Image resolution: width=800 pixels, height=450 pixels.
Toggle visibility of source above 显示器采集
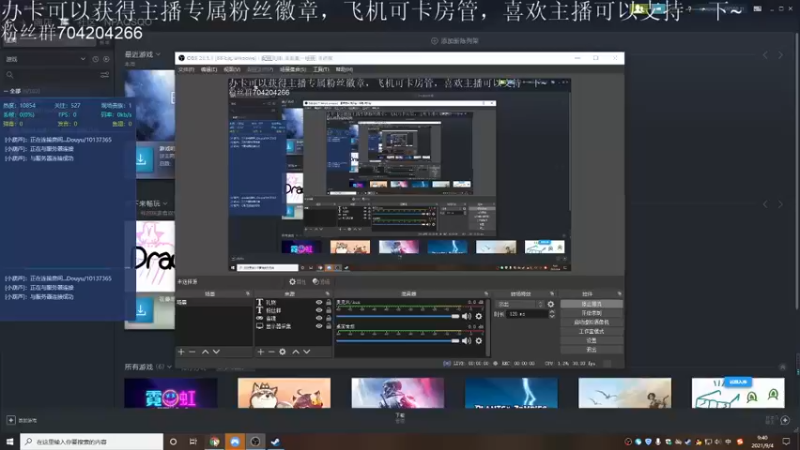pyautogui.click(x=319, y=318)
